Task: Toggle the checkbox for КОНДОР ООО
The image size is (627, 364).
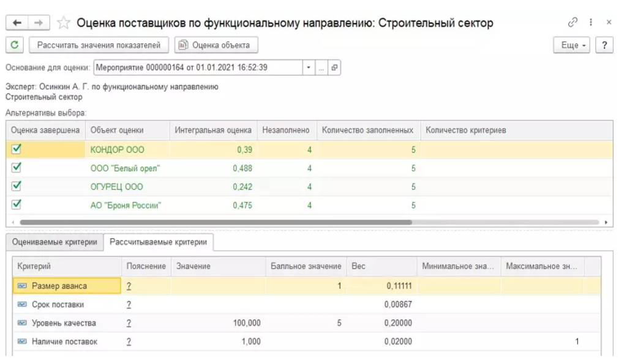Action: tap(17, 149)
